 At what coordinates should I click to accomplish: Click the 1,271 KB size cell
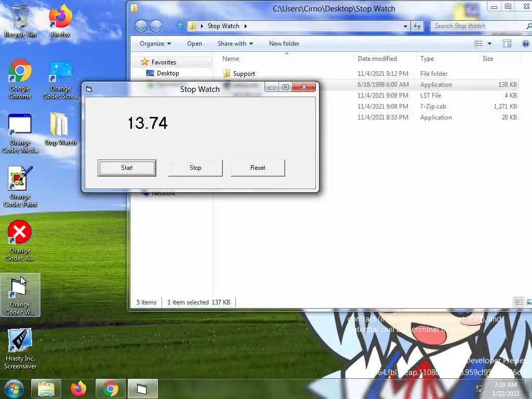pyautogui.click(x=505, y=106)
